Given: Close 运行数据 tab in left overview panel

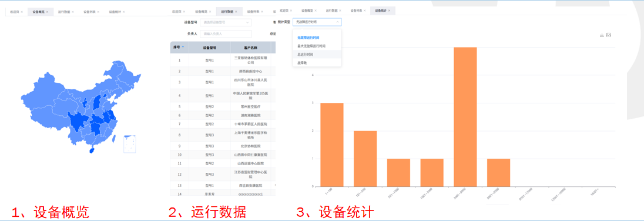Looking at the screenshot, I should [73, 12].
